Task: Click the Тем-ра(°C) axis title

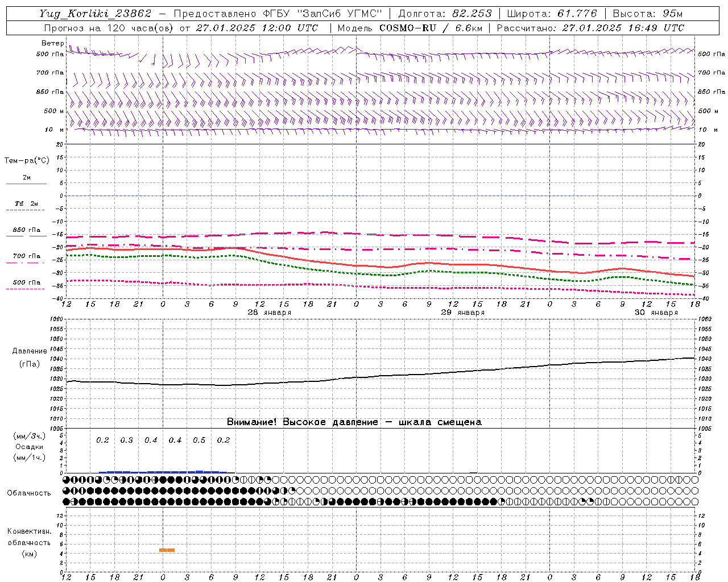Action: [27, 161]
